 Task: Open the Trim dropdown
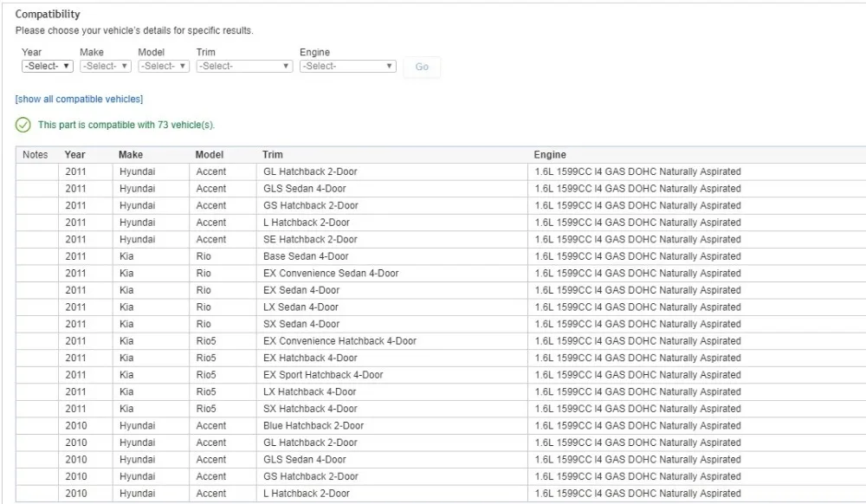click(x=244, y=66)
